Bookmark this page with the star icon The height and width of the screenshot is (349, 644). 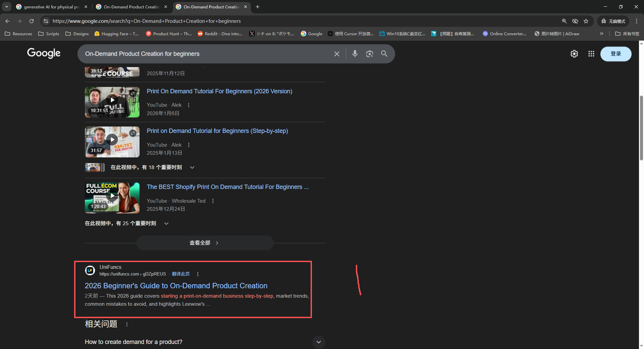pos(586,21)
